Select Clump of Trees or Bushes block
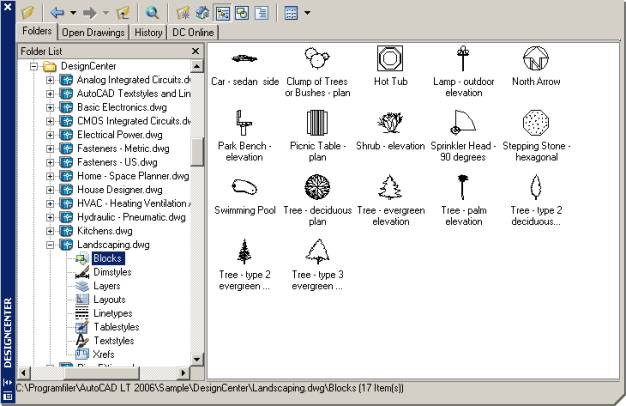Screen dimensions: 626x406 [x=317, y=72]
